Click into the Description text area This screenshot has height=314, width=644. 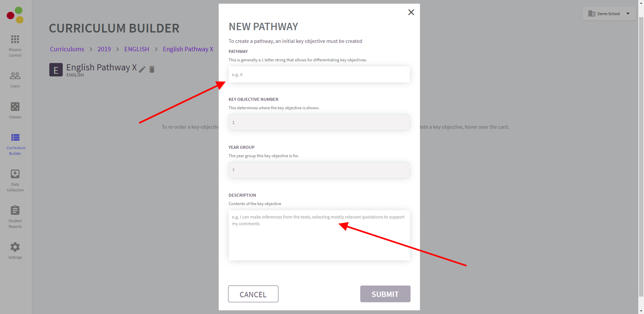point(319,235)
